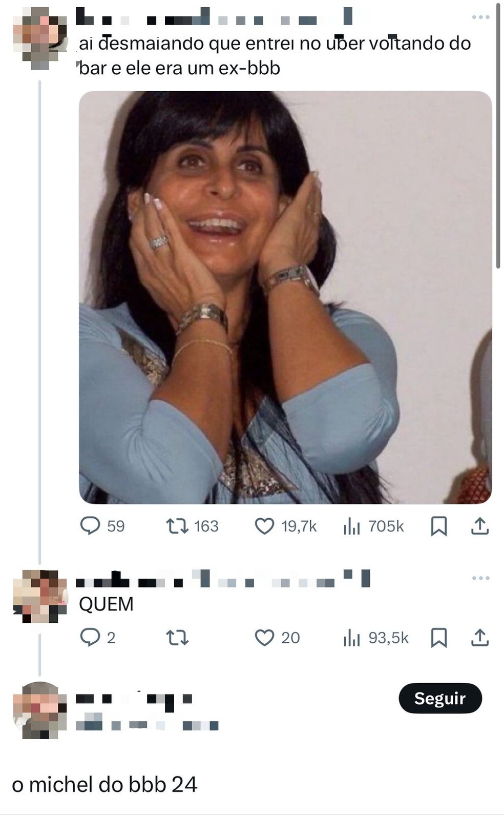Image resolution: width=504 pixels, height=815 pixels.
Task: Click the vertical scrollbar on right edge
Action: (x=498, y=136)
